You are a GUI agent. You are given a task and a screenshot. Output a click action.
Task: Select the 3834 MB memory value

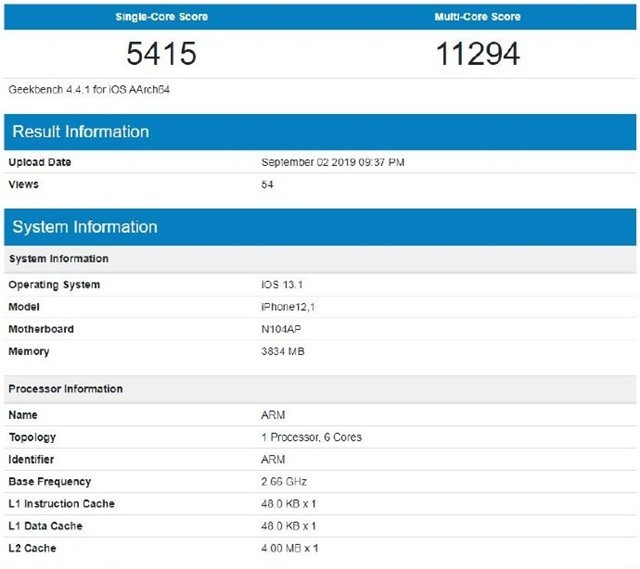tap(283, 351)
